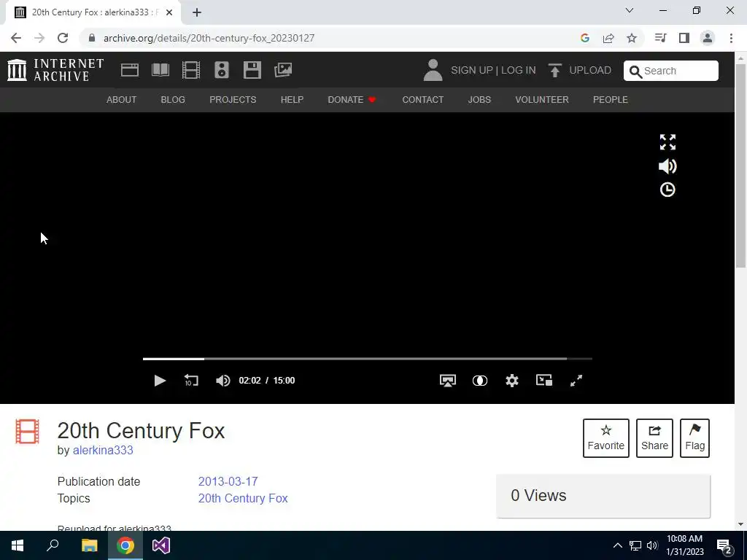Open the Texts book icon
This screenshot has height=560, width=747.
point(160,70)
